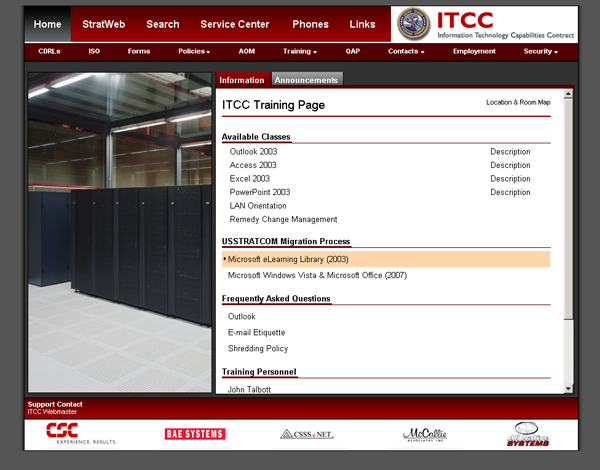Open the Forms menu item

click(139, 51)
